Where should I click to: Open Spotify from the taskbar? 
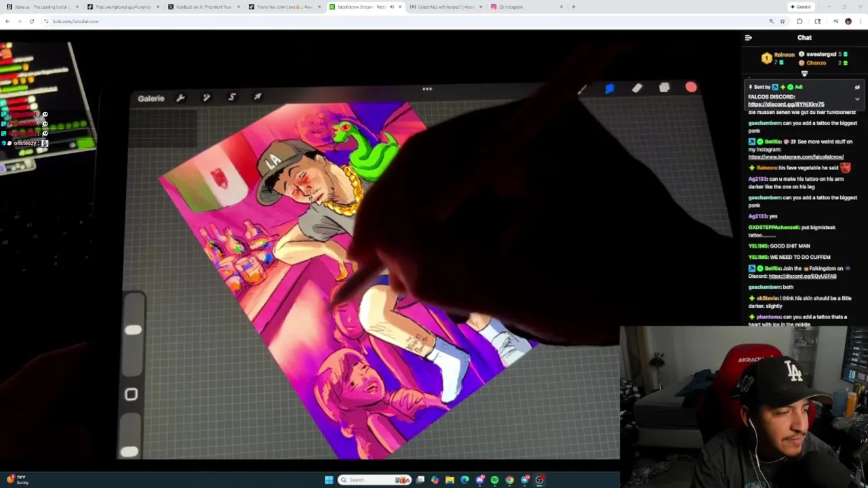(x=494, y=480)
